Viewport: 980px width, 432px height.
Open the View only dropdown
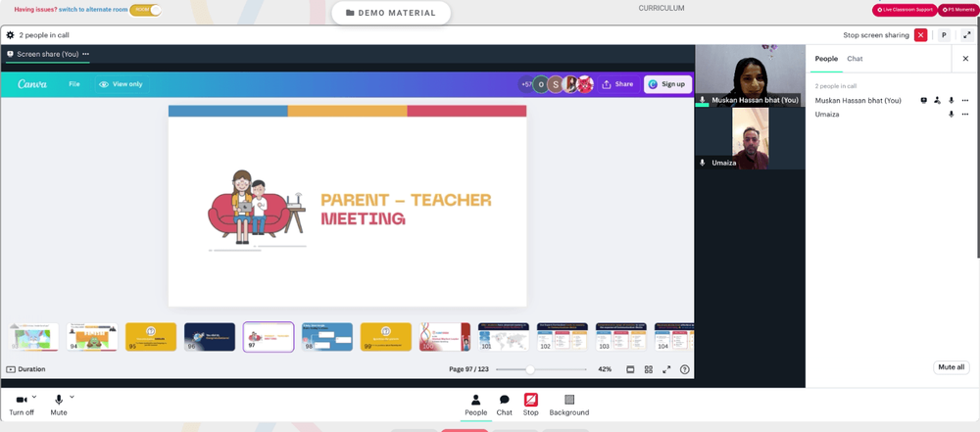click(x=122, y=84)
